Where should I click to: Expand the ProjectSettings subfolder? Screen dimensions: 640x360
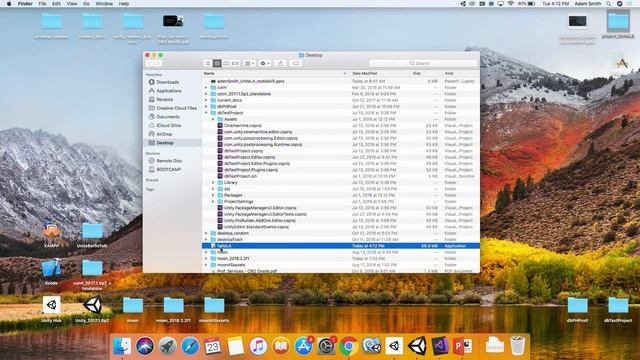(213, 202)
